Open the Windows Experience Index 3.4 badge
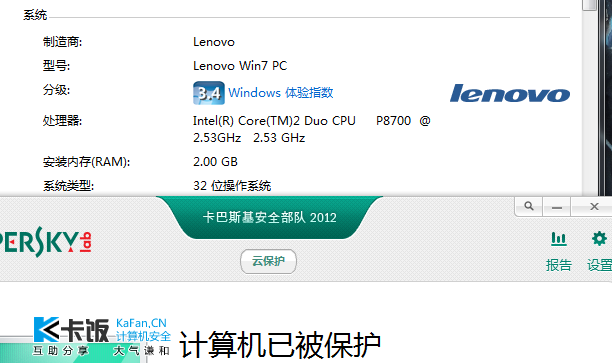Viewport: 612px width, 363px height. [x=209, y=93]
